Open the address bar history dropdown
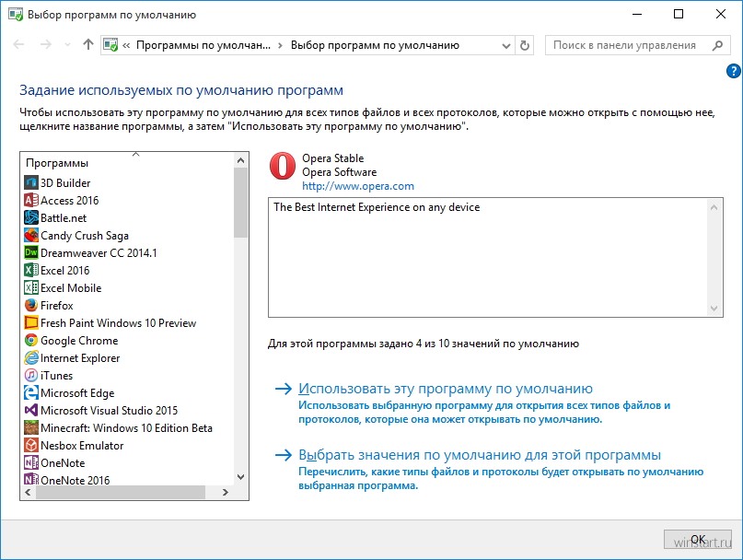 (506, 46)
